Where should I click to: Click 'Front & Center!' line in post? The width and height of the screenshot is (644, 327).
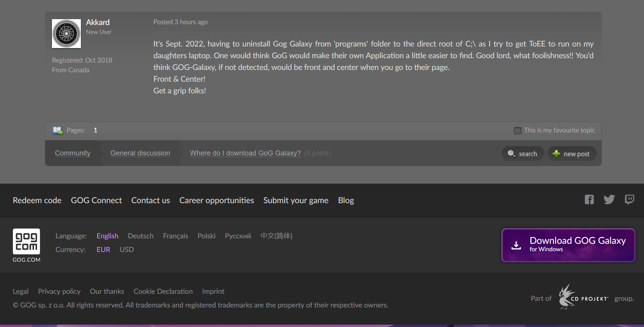point(179,79)
